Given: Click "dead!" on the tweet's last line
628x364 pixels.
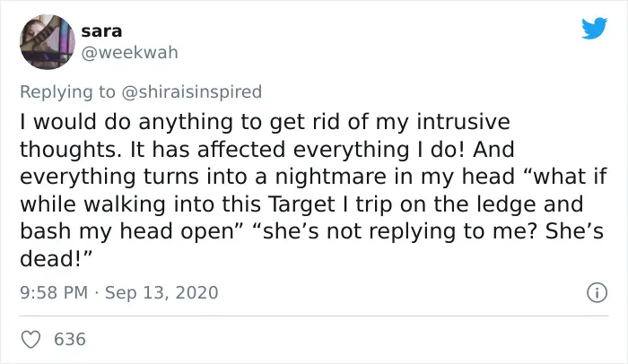Looking at the screenshot, I should 56,259.
